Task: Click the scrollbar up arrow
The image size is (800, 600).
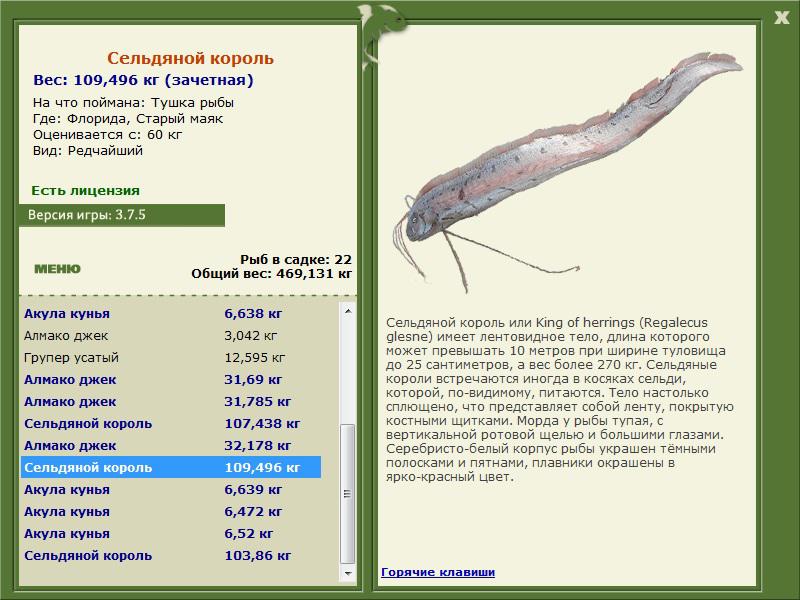Action: [348, 311]
